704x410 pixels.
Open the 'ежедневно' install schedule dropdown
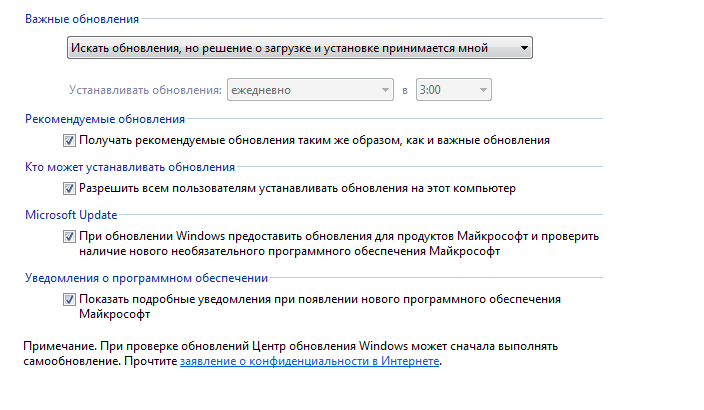[310, 90]
